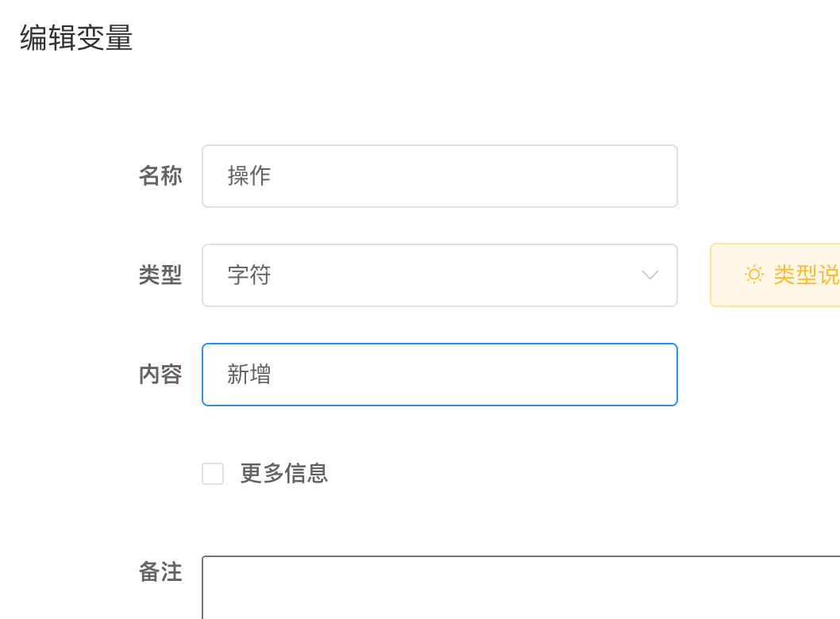Click the 备注 field label
The height and width of the screenshot is (619, 840).
coord(160,572)
